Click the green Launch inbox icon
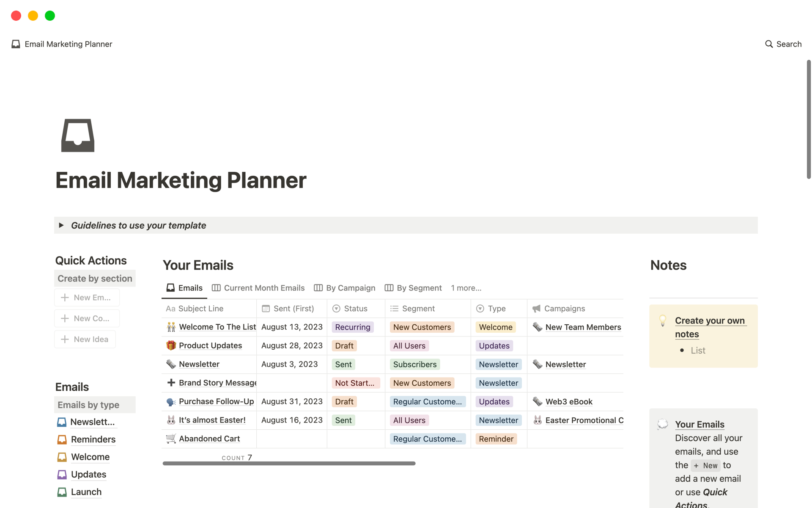This screenshot has width=812, height=508. pyautogui.click(x=62, y=492)
